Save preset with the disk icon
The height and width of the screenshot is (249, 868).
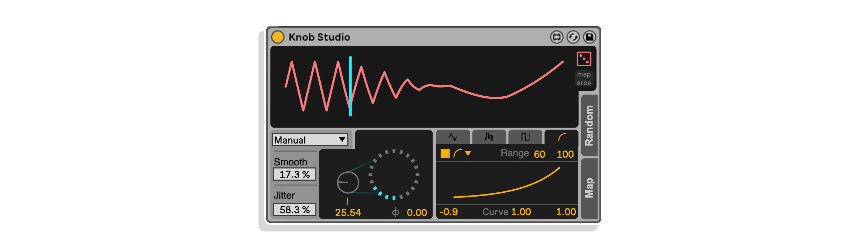coord(589,37)
